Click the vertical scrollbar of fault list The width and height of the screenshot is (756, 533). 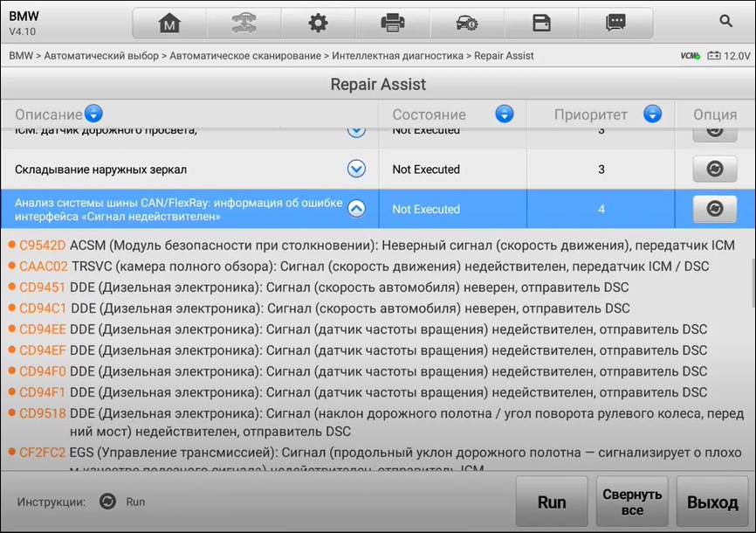click(753, 282)
